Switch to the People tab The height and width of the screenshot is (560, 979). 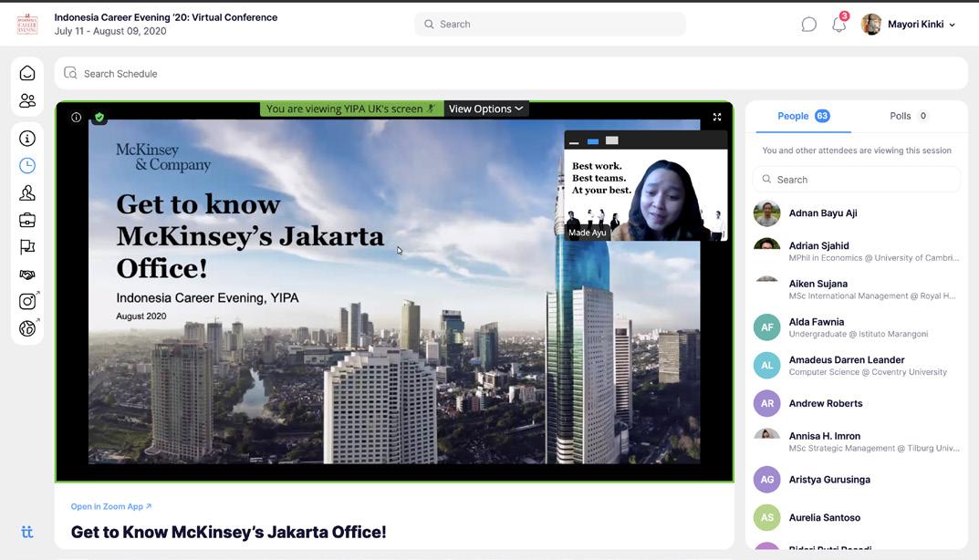point(803,116)
